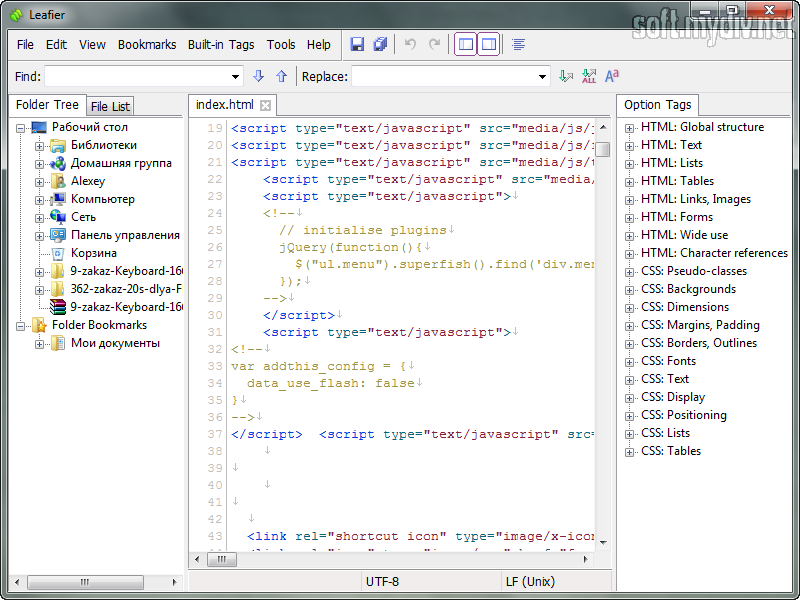Switch to the File List tab
The image size is (800, 600).
pyautogui.click(x=109, y=106)
